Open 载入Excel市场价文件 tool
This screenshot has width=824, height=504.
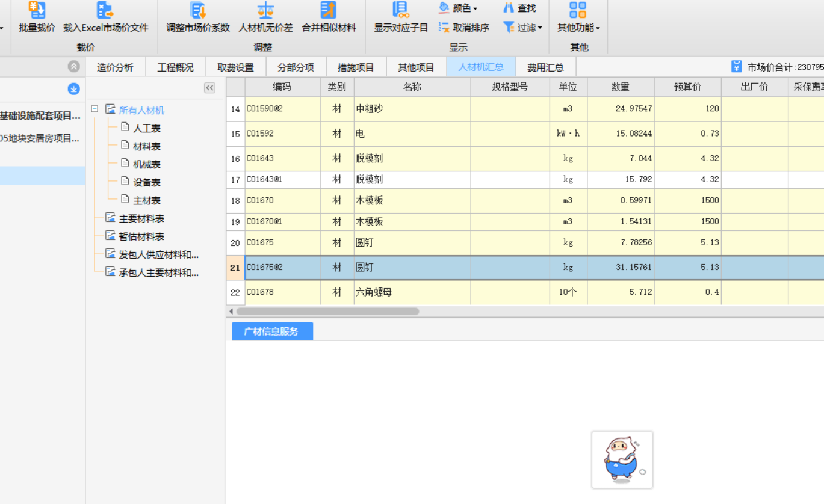(x=105, y=10)
